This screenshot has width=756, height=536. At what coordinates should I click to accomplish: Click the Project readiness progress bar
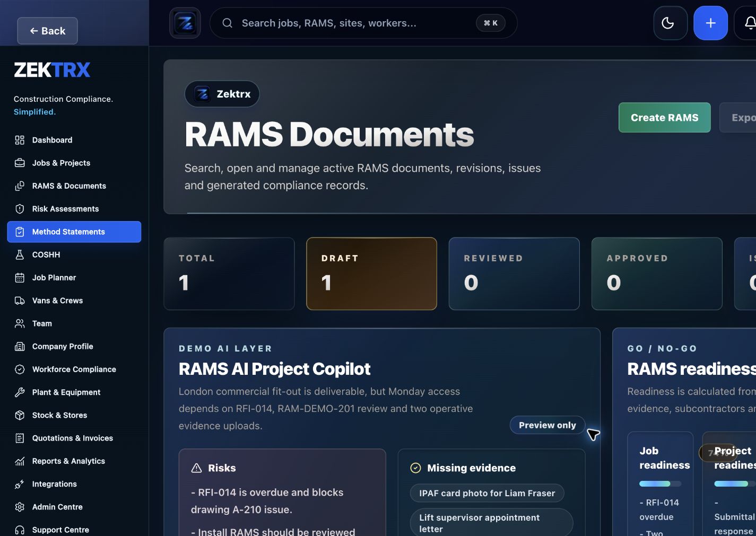point(735,484)
